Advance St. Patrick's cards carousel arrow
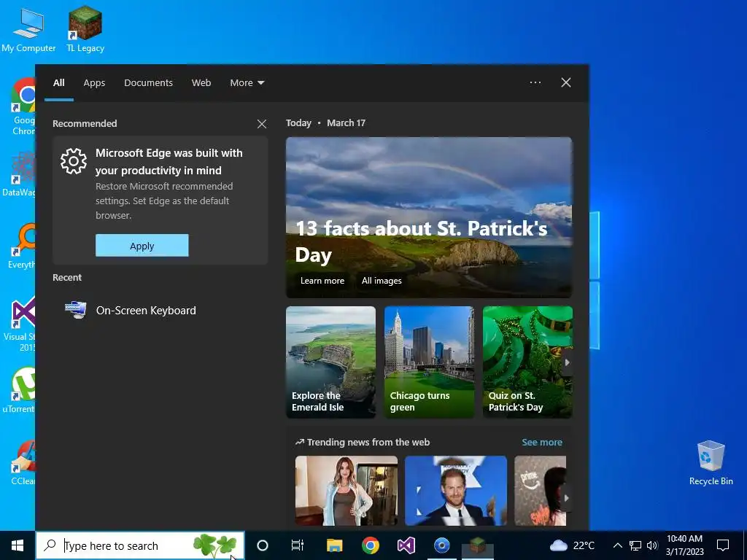 pyautogui.click(x=567, y=362)
